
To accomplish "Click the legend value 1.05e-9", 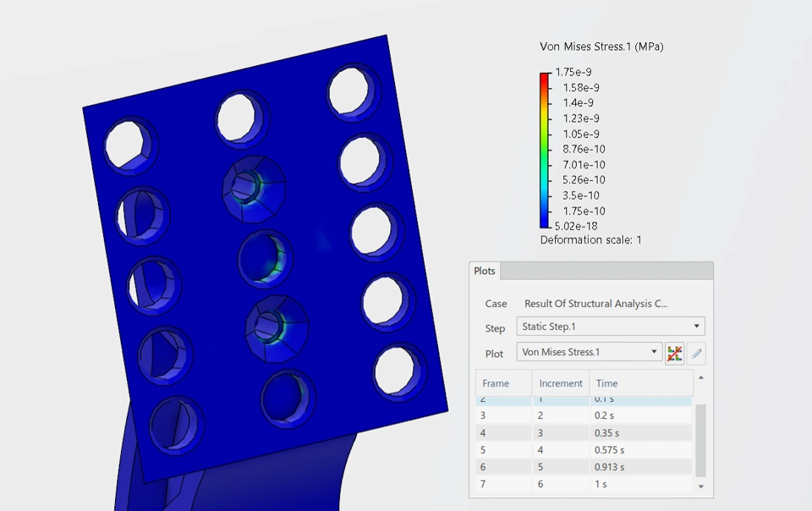I will [581, 134].
